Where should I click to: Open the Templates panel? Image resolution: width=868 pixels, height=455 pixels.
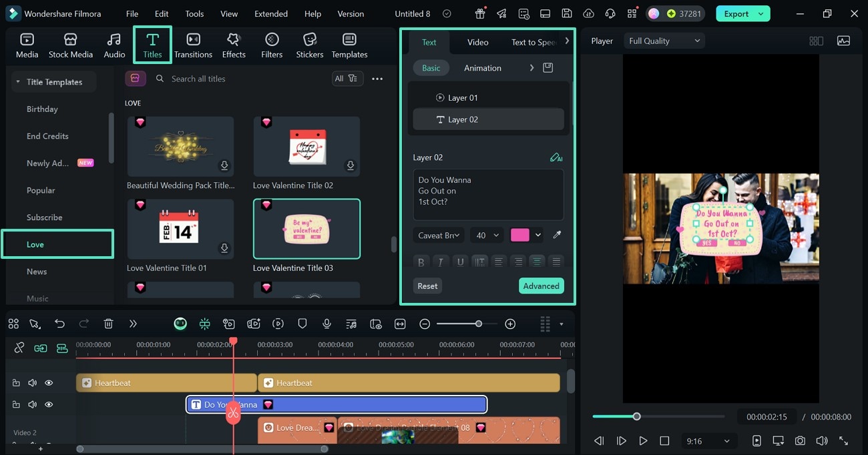(349, 45)
